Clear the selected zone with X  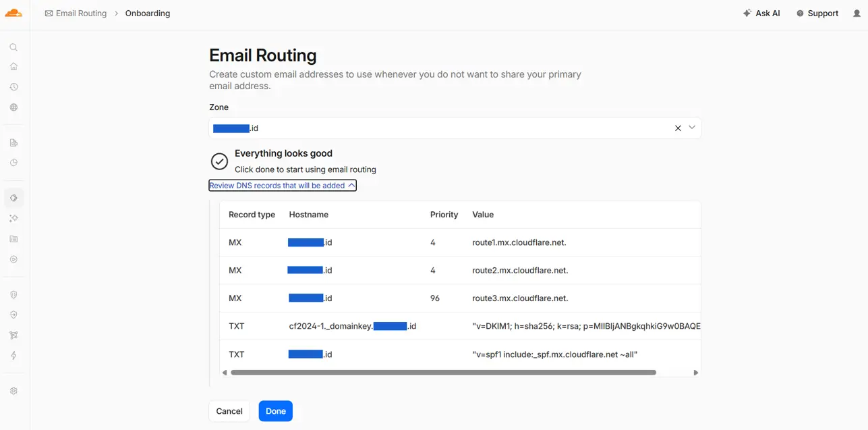(x=678, y=128)
